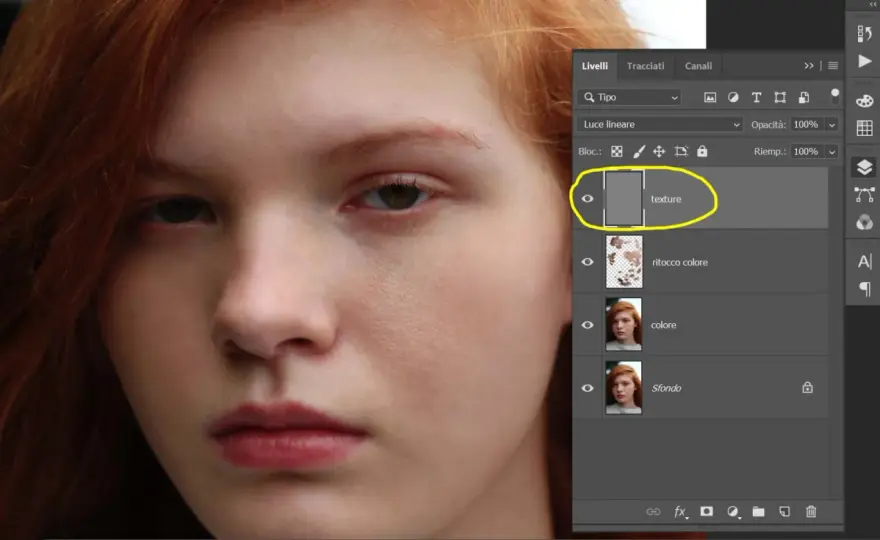The width and height of the screenshot is (880, 540).
Task: Click the colore layer name
Action: [x=663, y=325]
